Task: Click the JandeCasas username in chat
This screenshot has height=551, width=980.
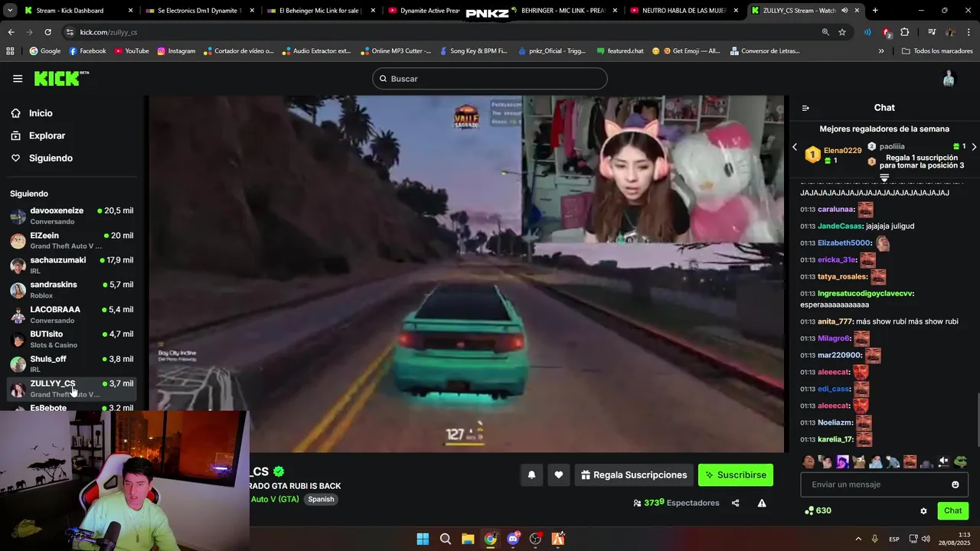Action: click(x=840, y=227)
